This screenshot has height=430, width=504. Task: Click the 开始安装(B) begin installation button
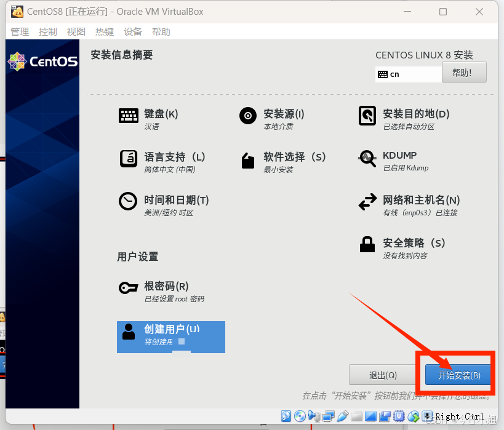(x=458, y=375)
